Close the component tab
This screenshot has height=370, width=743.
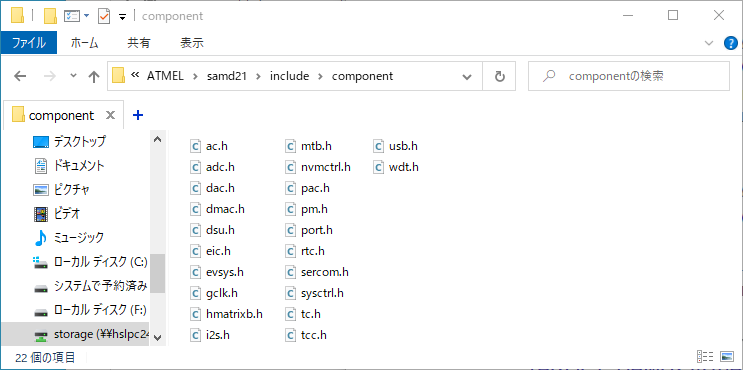[x=110, y=115]
